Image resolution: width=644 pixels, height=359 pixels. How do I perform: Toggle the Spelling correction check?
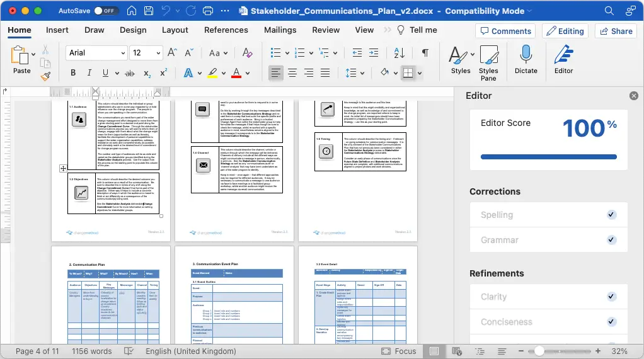pos(611,215)
